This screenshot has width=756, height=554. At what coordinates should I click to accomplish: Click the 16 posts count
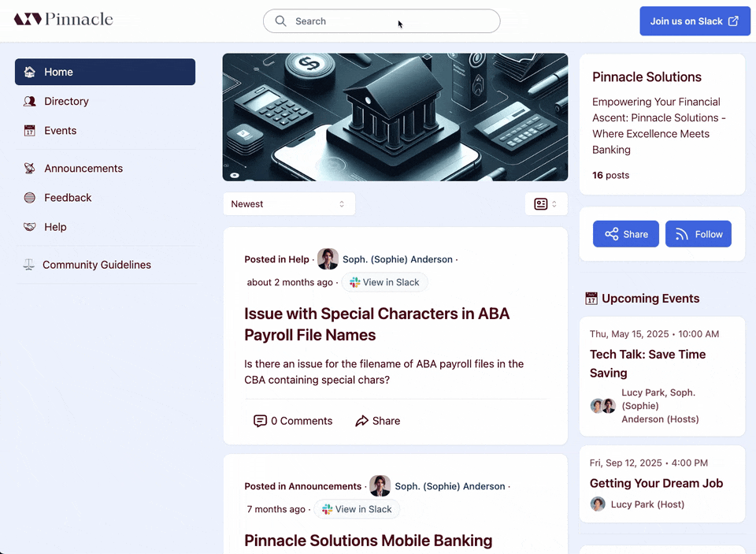[610, 175]
